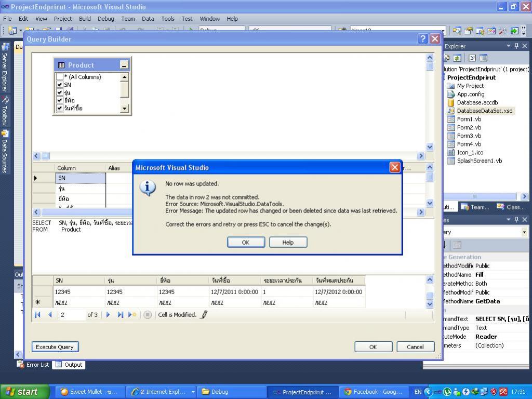Click Cancel in Query Builder

(415, 347)
